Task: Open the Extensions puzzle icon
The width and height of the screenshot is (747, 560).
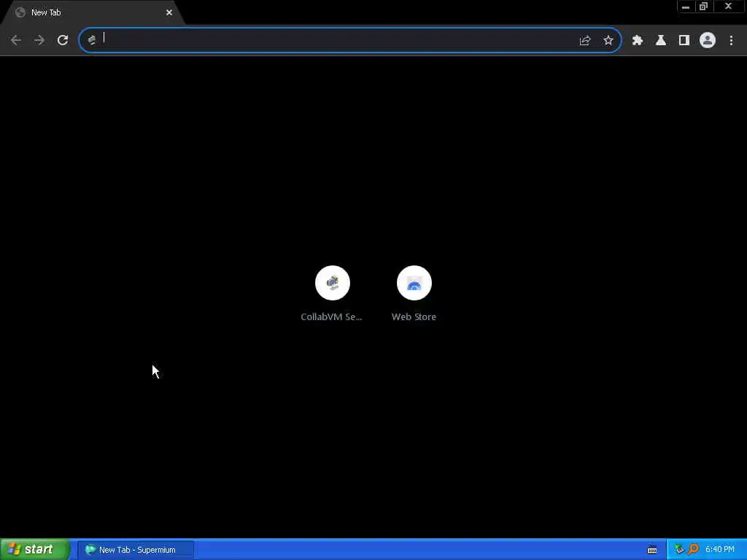Action: (638, 41)
